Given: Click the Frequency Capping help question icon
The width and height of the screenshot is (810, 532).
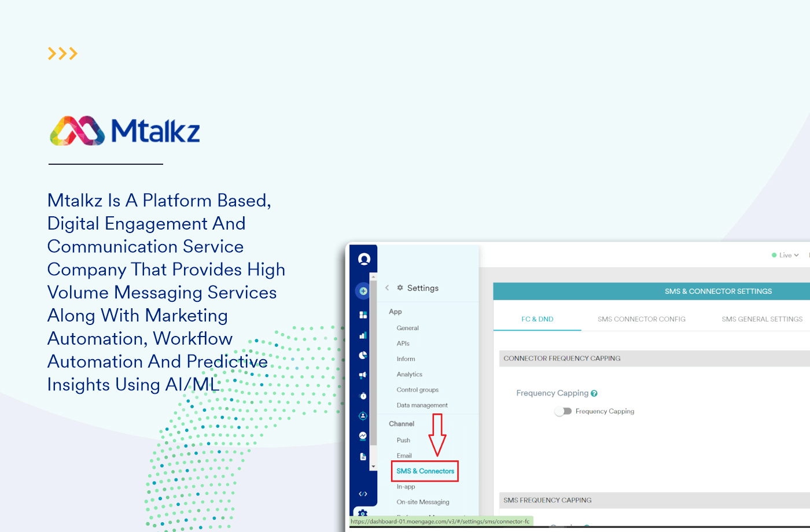Looking at the screenshot, I should tap(594, 393).
